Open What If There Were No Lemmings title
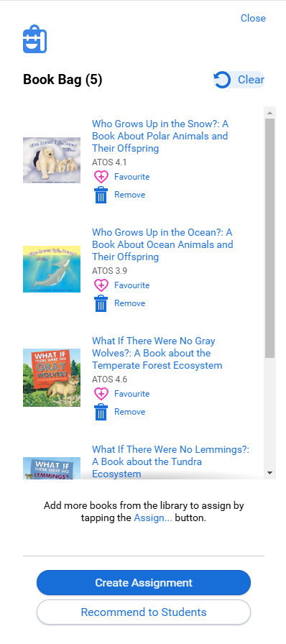This screenshot has height=644, width=286. (170, 461)
